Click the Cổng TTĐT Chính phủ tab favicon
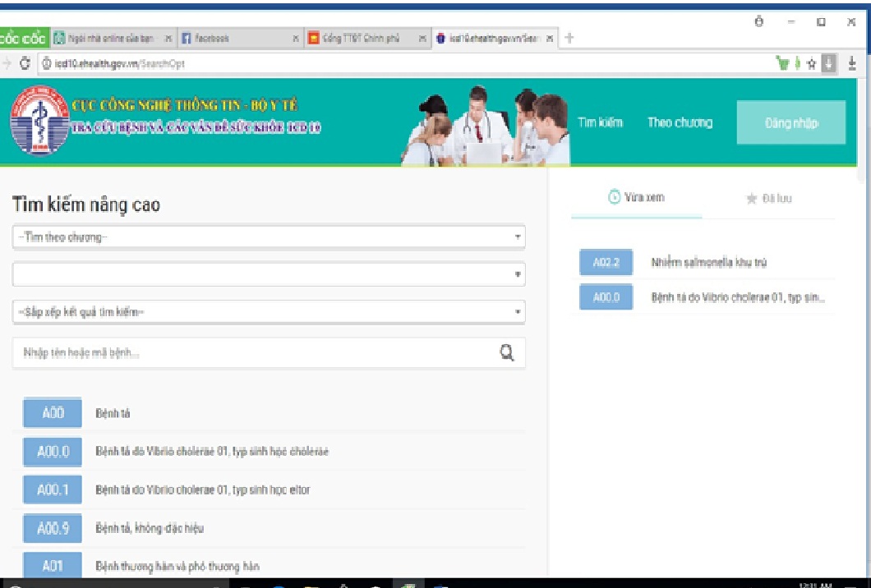The image size is (871, 588). click(x=313, y=39)
